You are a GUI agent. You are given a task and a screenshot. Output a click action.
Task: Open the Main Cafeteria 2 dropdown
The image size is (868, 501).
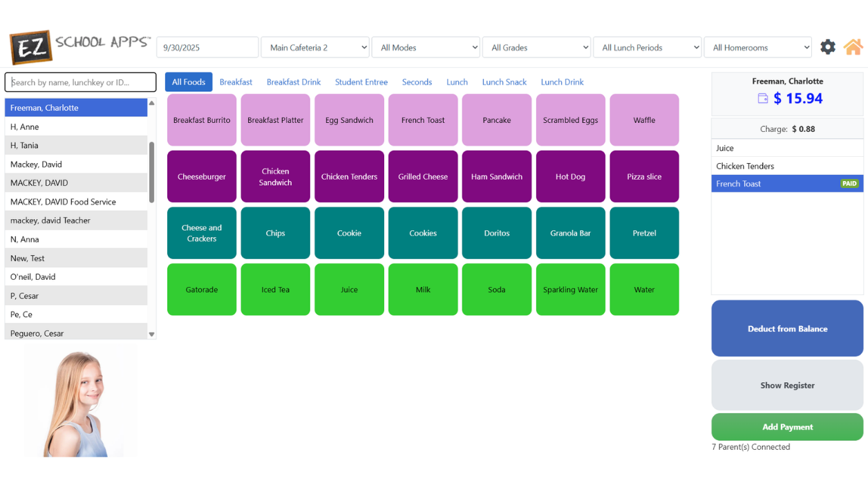click(315, 47)
